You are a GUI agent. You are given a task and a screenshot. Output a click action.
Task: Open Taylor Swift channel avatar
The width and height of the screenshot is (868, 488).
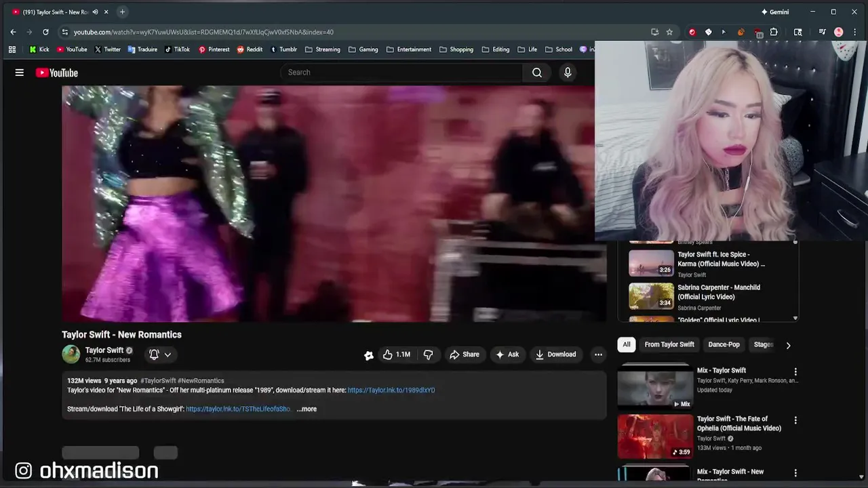[71, 354]
